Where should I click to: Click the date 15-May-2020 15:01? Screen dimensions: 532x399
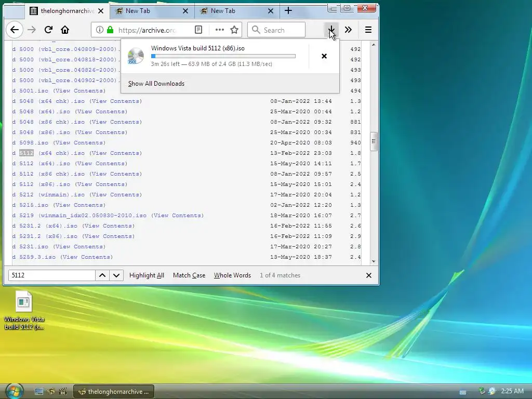coord(301,184)
